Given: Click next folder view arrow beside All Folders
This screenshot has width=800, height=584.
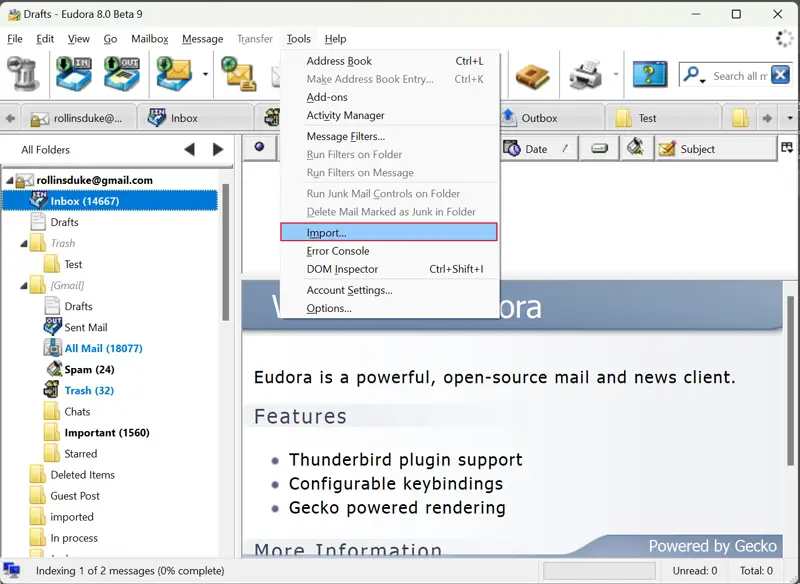Looking at the screenshot, I should (x=218, y=149).
